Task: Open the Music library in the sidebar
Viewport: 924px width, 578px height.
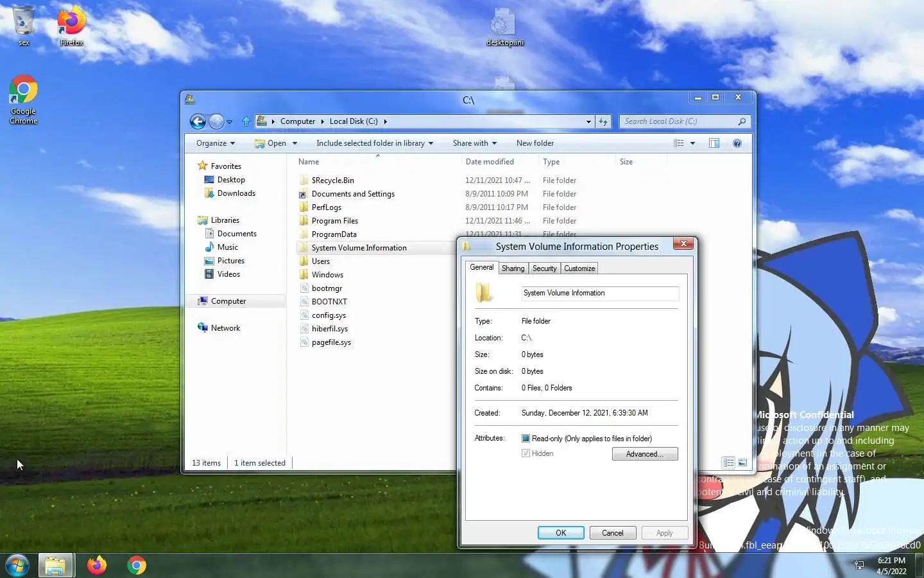Action: pos(227,247)
